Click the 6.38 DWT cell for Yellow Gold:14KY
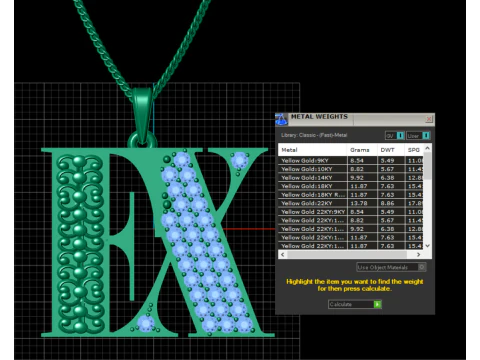This screenshot has width=480, height=360. point(391,178)
